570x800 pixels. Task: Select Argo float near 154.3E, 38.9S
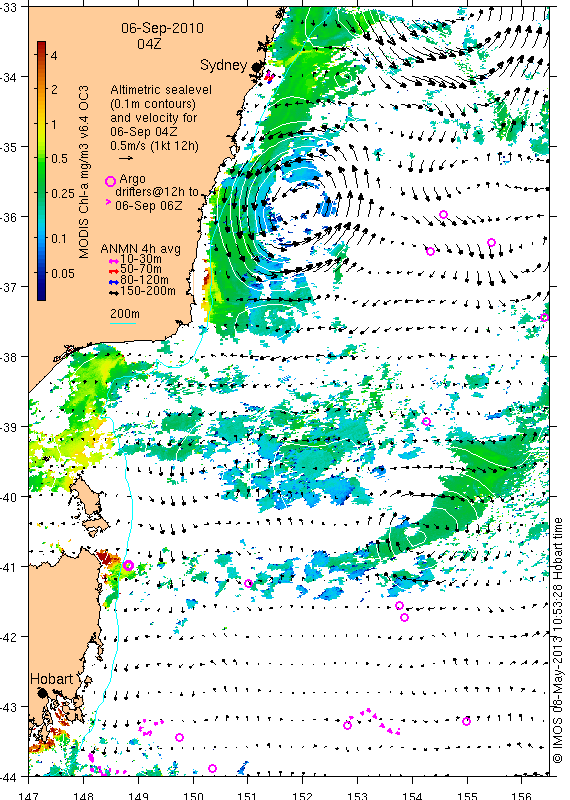[427, 421]
